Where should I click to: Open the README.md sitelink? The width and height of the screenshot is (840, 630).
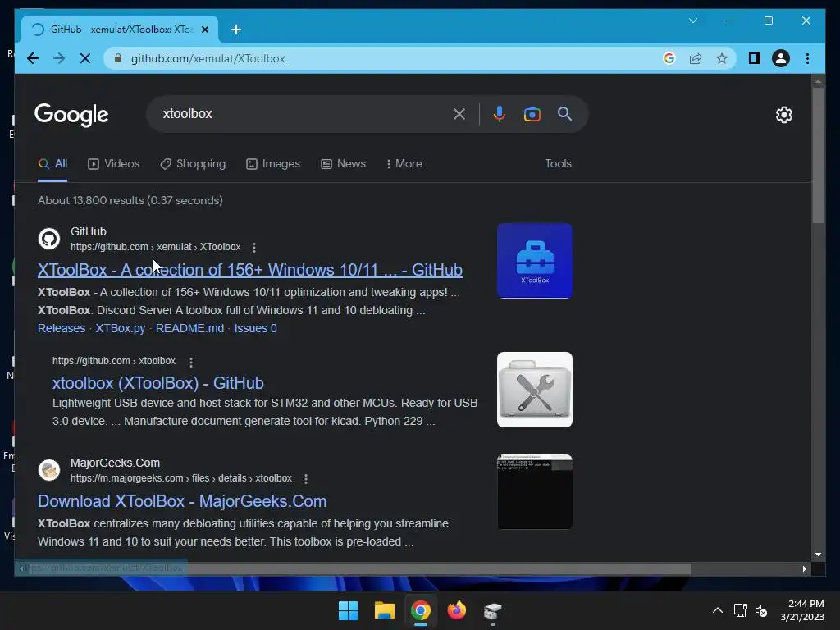pyautogui.click(x=189, y=328)
